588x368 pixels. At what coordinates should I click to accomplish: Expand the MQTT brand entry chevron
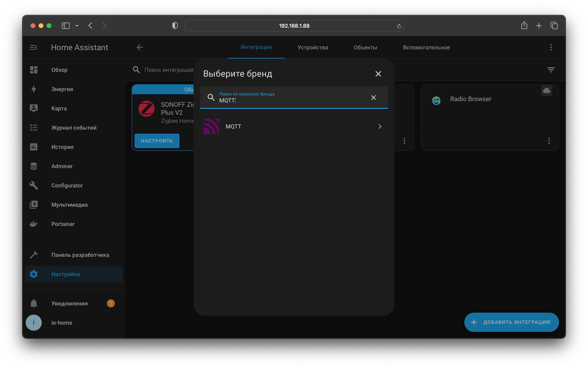click(x=380, y=126)
